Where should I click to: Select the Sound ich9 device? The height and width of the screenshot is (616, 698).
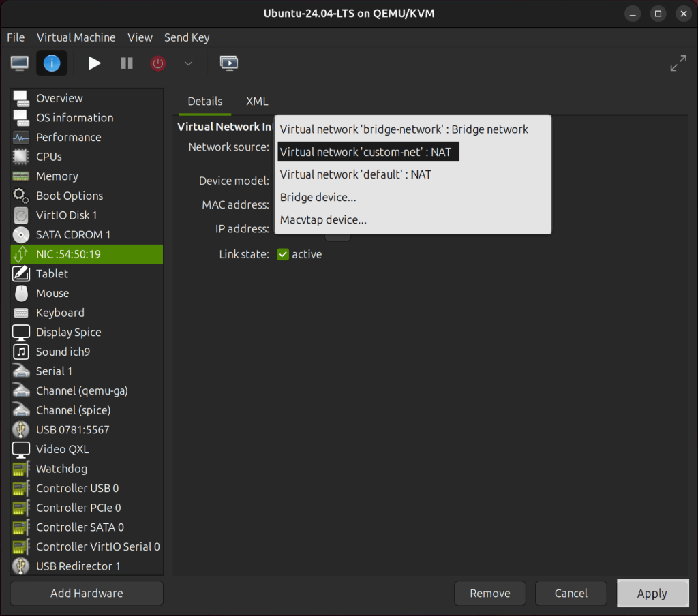coord(63,352)
